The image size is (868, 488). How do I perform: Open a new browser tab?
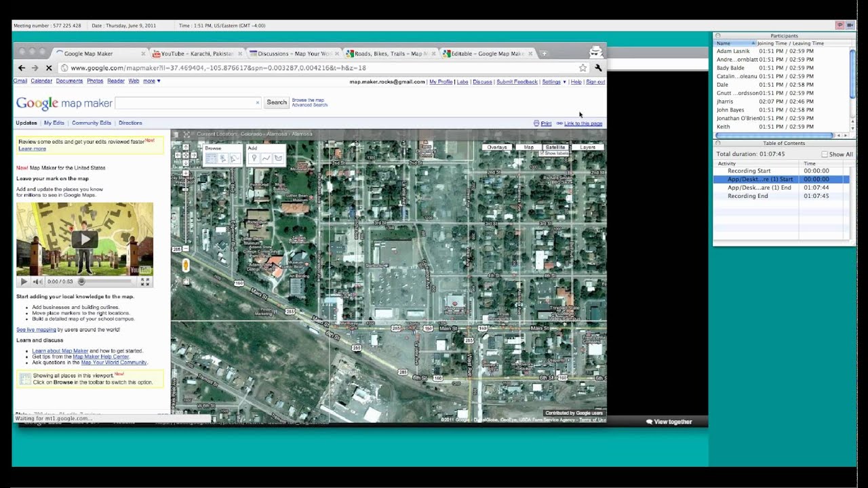pyautogui.click(x=544, y=54)
